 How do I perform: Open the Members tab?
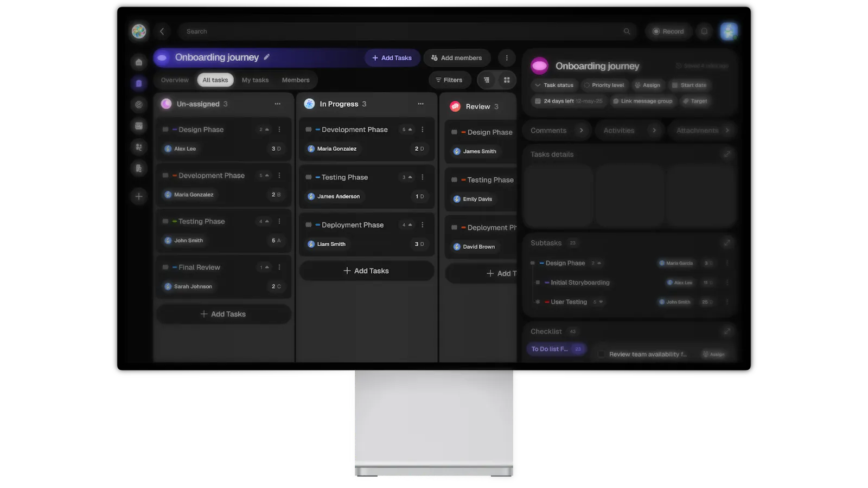[x=296, y=80]
